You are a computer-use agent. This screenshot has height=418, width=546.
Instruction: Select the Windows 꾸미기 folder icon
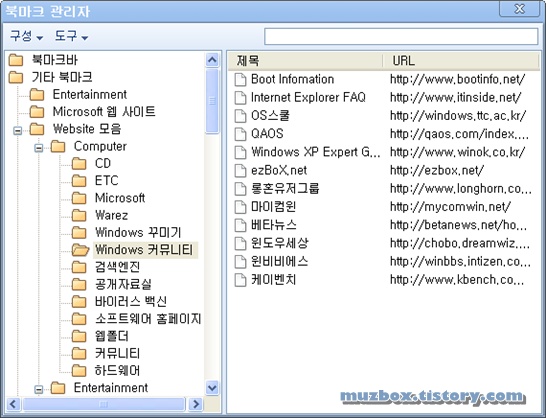(79, 232)
